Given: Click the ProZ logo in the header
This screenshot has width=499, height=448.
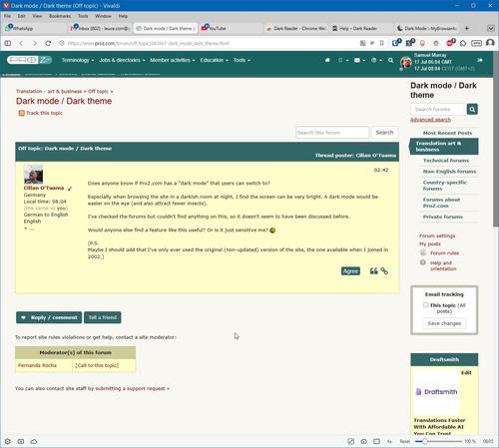Looking at the screenshot, I should tap(29, 60).
